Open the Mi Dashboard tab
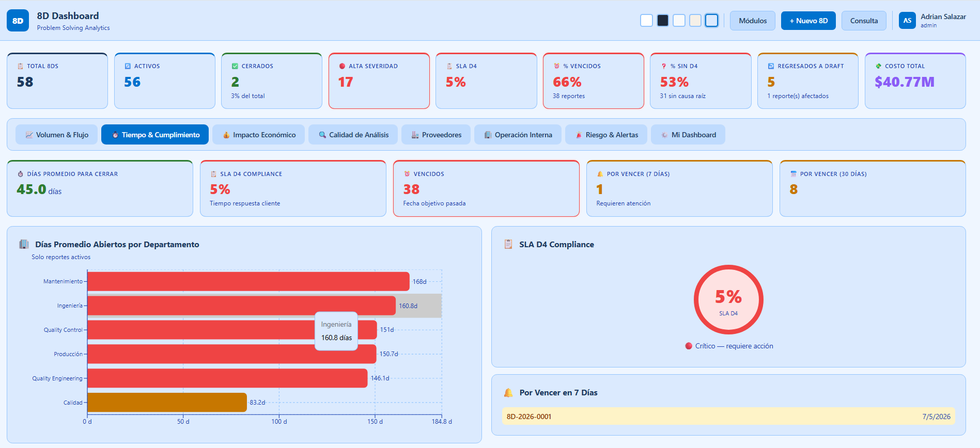 [688, 135]
